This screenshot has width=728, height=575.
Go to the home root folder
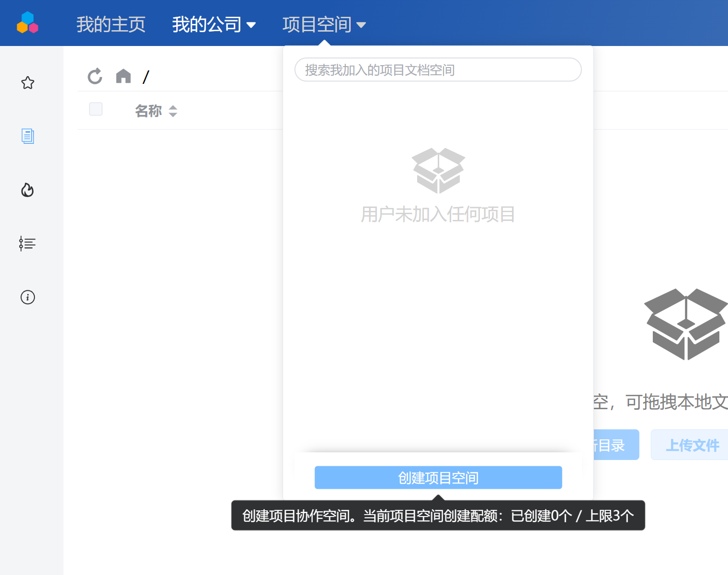pyautogui.click(x=124, y=76)
